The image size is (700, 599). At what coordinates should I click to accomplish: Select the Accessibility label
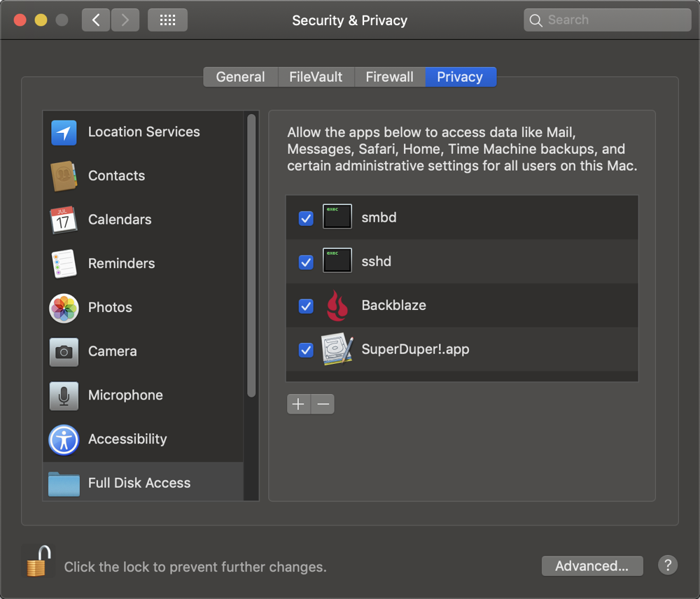[127, 439]
